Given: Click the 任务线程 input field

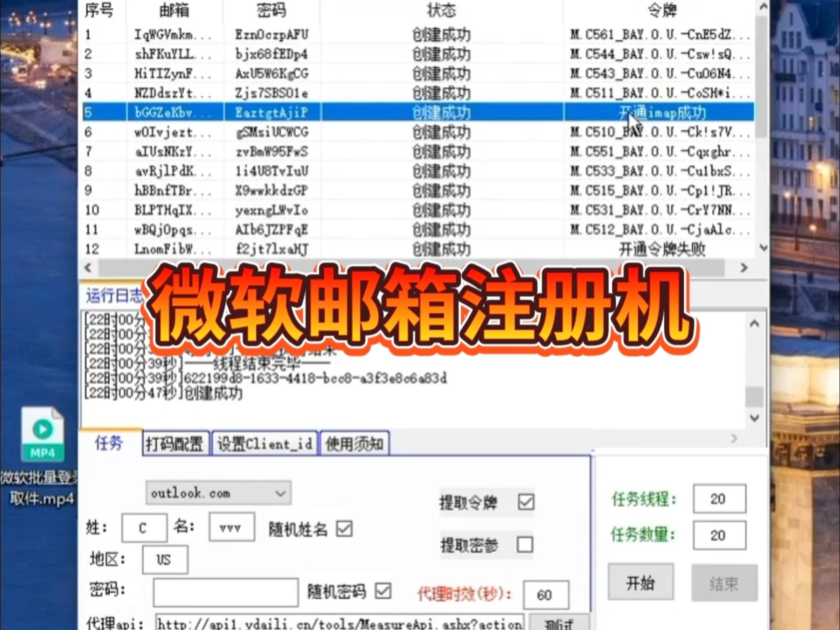Looking at the screenshot, I should pyautogui.click(x=719, y=499).
